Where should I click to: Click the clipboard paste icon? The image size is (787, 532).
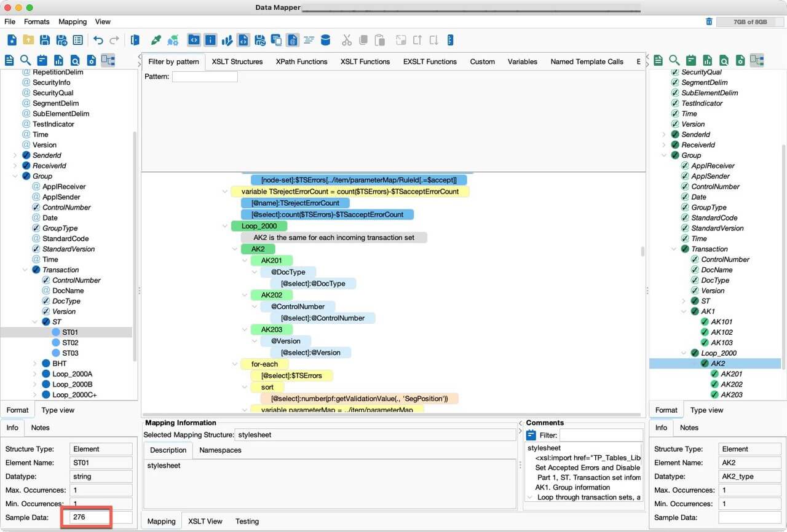click(379, 41)
